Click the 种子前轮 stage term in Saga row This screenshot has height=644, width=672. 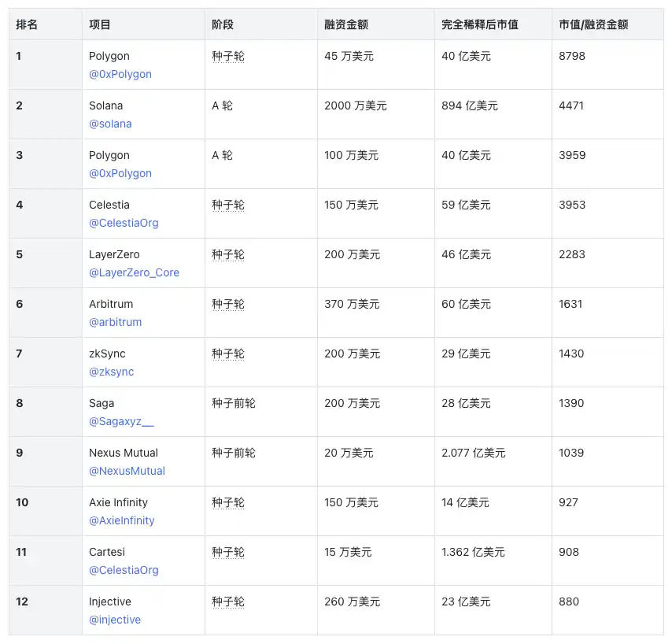point(234,403)
